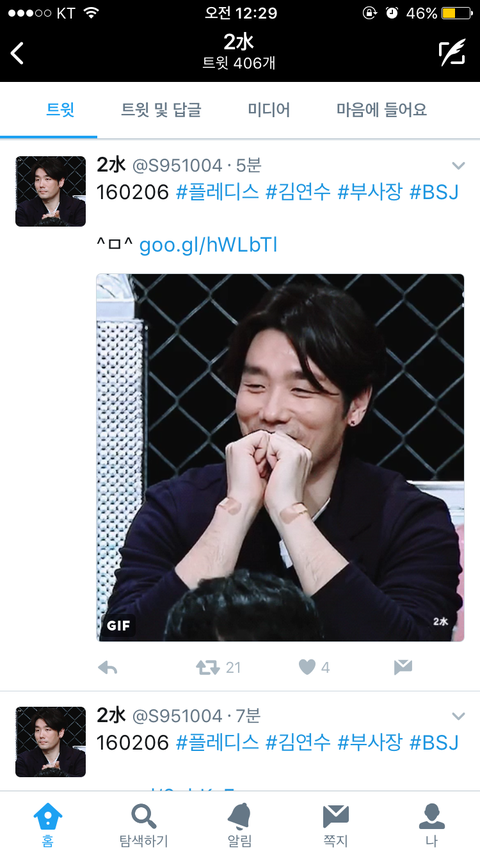Screen dimensions: 480x854
Task: Send first tweet via direct message icon
Action: click(403, 667)
